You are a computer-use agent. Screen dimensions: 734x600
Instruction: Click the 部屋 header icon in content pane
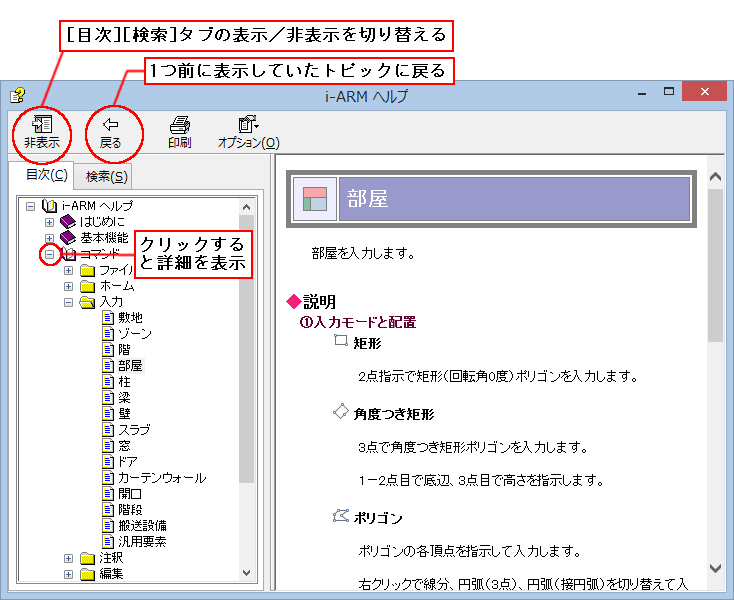(x=314, y=199)
